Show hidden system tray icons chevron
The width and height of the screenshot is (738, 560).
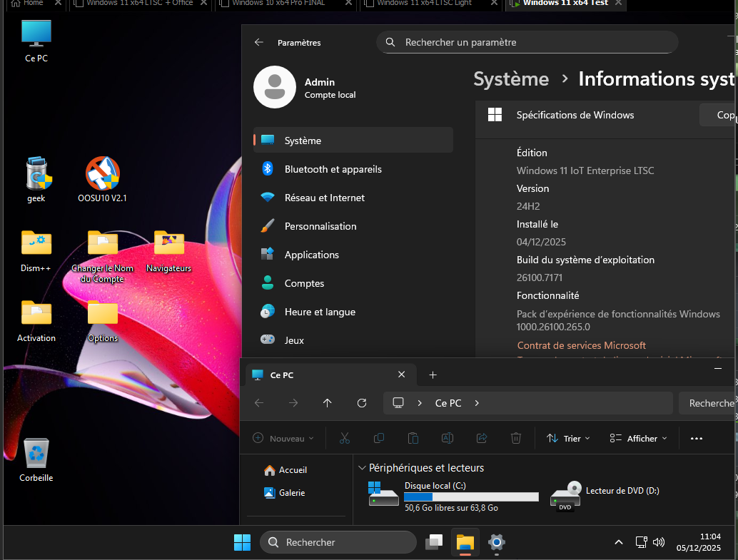coord(618,542)
